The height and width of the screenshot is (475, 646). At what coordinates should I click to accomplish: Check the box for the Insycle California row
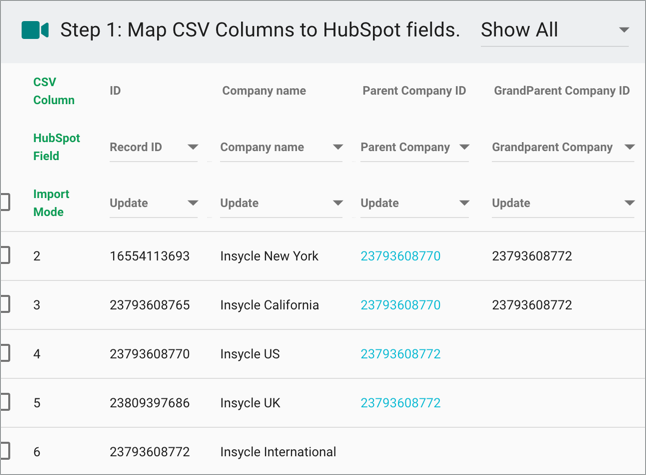5,304
